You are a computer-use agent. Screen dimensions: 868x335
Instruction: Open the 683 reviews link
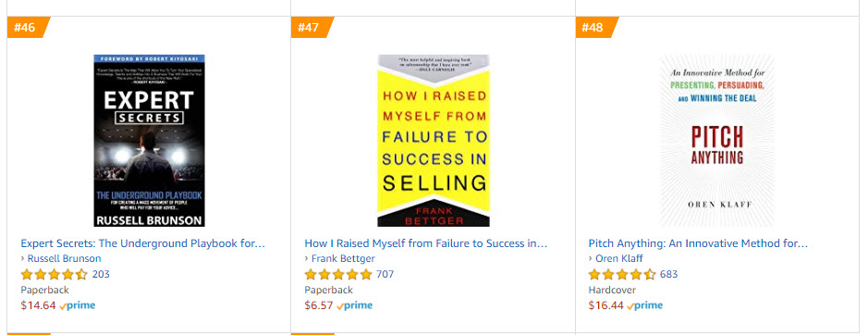[668, 274]
